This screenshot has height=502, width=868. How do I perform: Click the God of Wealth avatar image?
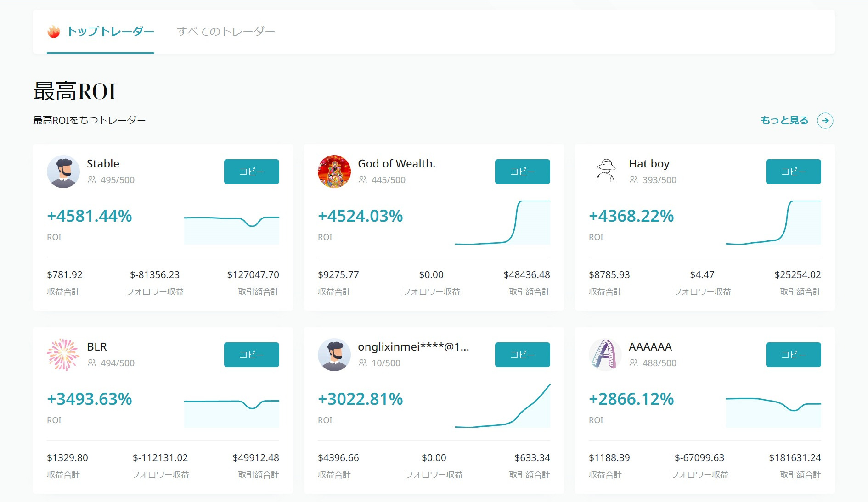pos(334,172)
